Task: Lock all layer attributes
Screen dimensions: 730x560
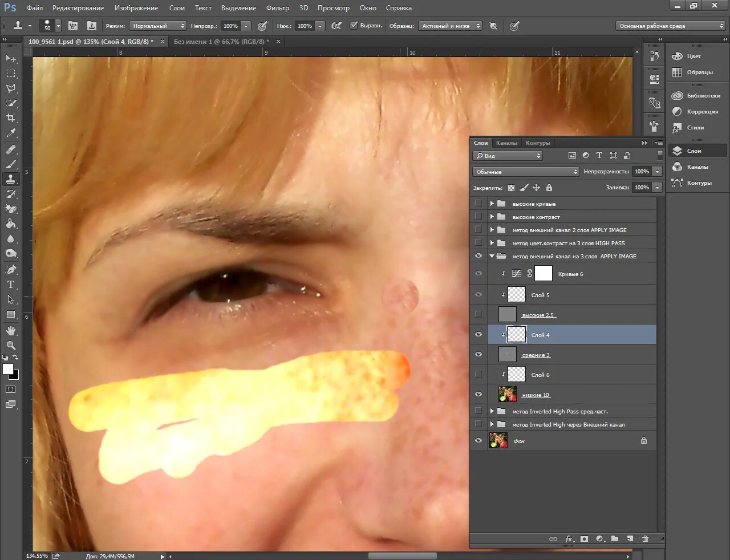Action: point(549,188)
